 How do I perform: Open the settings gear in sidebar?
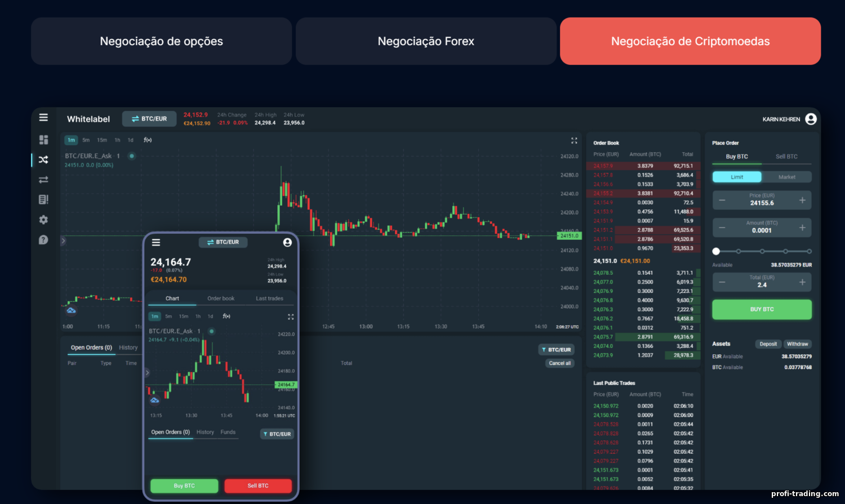click(43, 220)
